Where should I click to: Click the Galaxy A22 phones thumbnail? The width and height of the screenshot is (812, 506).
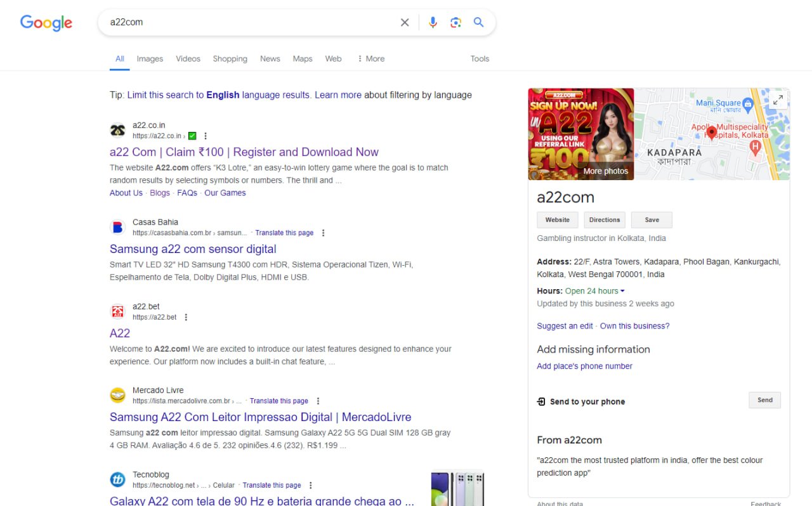click(457, 488)
